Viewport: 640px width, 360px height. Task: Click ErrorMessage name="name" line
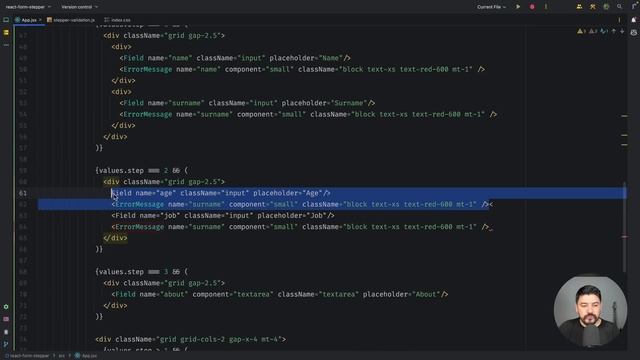point(302,69)
